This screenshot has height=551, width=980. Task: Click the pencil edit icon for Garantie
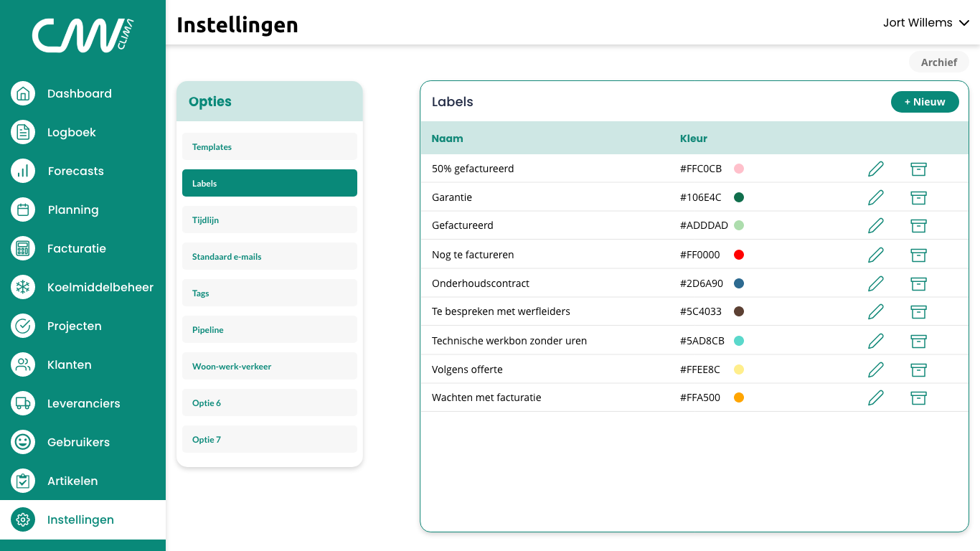click(875, 197)
